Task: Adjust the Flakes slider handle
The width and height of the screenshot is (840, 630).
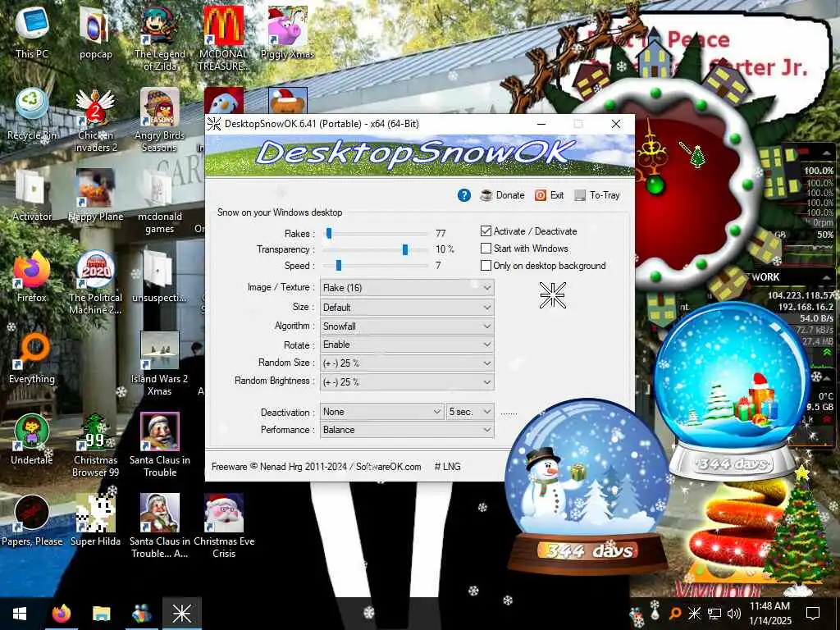Action: click(x=329, y=233)
